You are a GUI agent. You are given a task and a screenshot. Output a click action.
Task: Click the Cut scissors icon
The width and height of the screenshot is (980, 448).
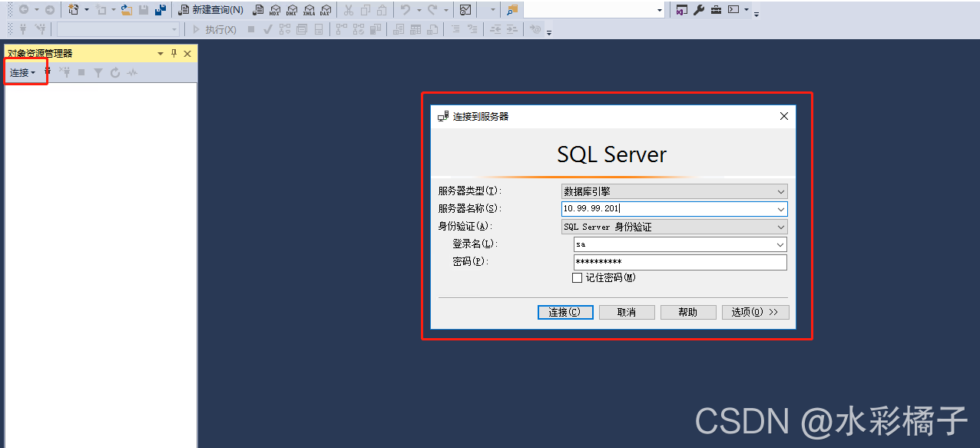tap(348, 10)
